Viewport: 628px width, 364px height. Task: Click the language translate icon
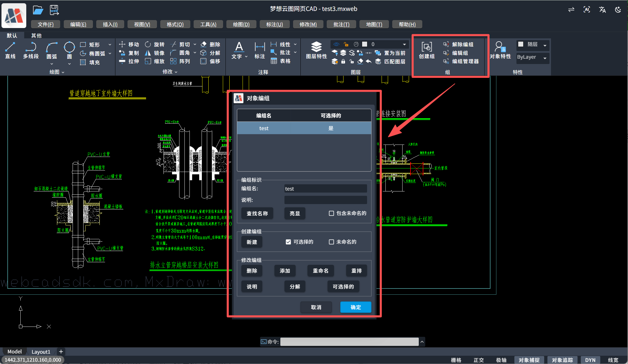tap(602, 9)
